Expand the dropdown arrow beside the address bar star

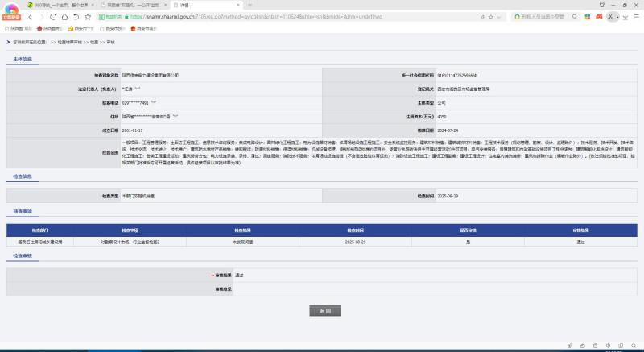[x=498, y=16]
